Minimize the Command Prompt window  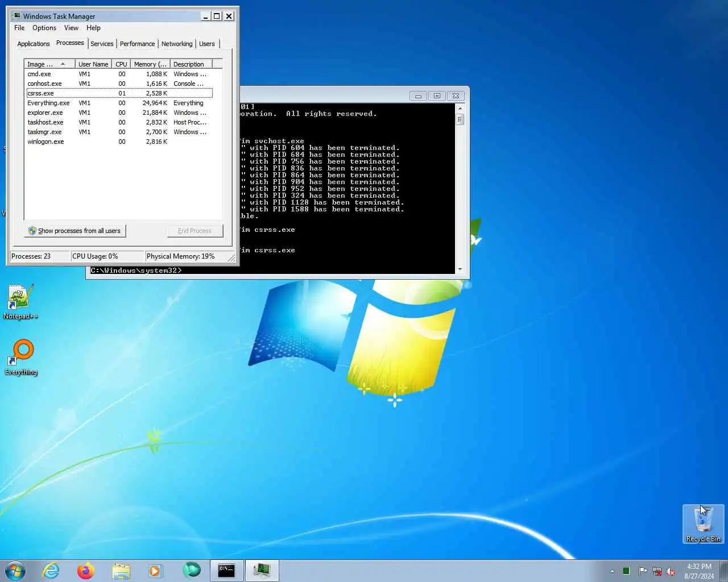click(x=418, y=96)
